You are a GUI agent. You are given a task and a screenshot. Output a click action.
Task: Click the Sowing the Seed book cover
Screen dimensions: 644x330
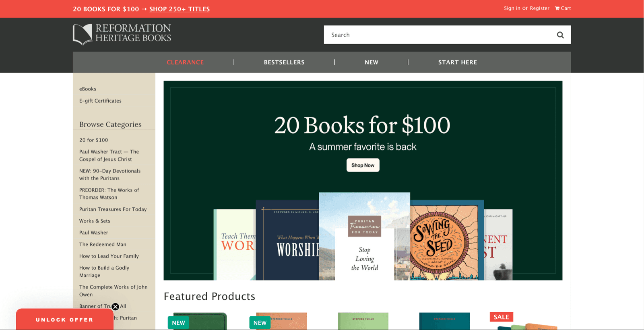click(446, 240)
